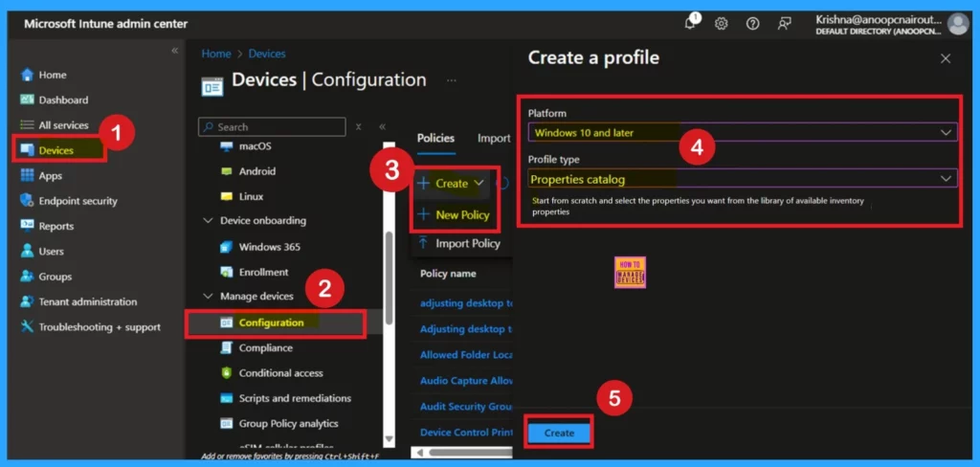Close the Create a profile pane
Viewport: 980px width, 467px height.
[946, 58]
